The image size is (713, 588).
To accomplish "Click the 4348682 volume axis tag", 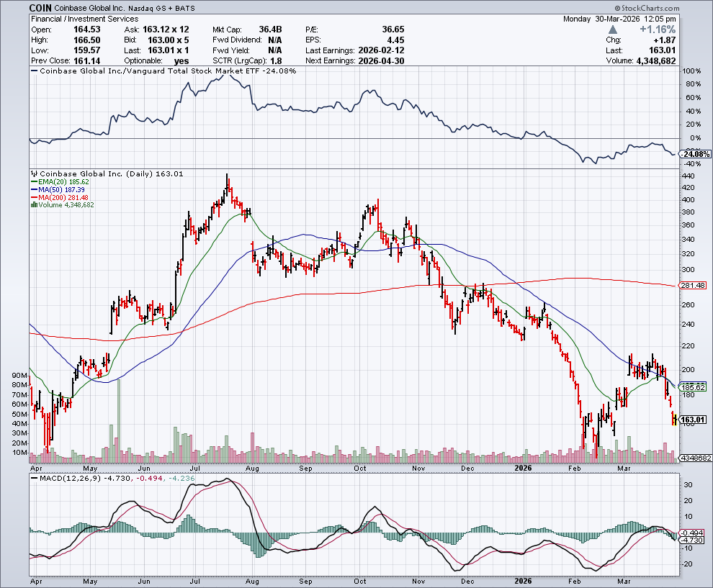I will [694, 458].
